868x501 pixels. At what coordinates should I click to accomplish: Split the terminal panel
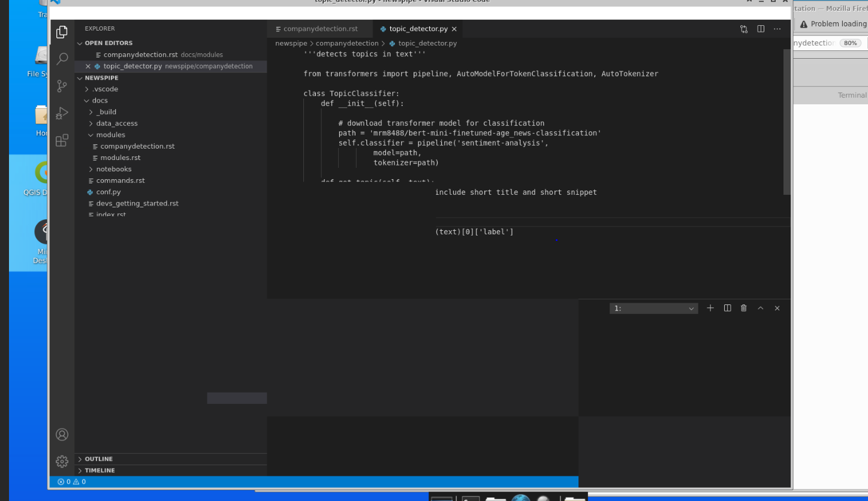click(x=727, y=308)
